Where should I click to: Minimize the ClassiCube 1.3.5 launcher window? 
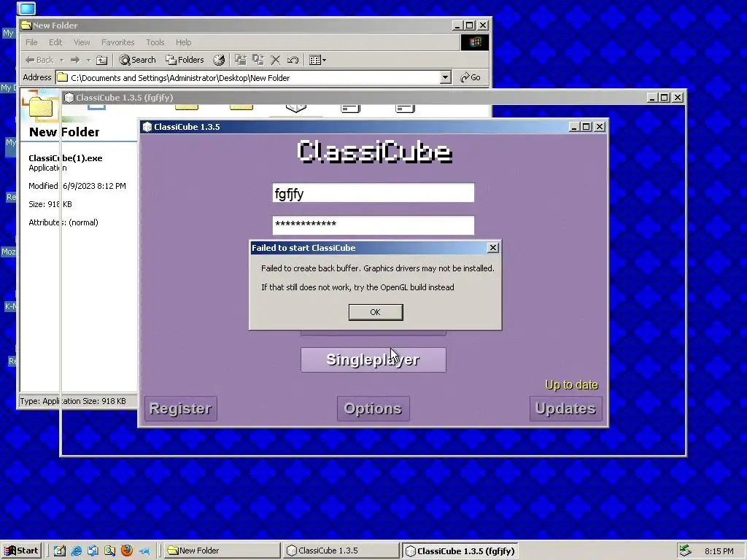(x=574, y=127)
